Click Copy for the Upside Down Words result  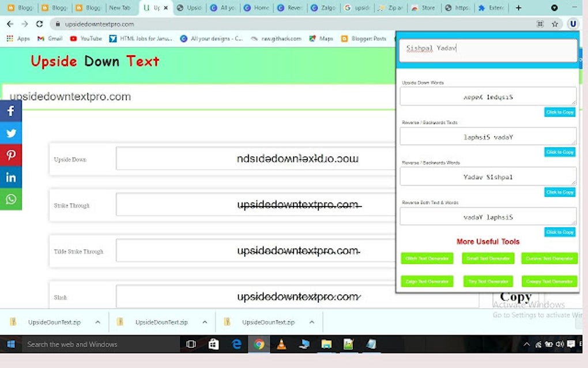point(560,112)
